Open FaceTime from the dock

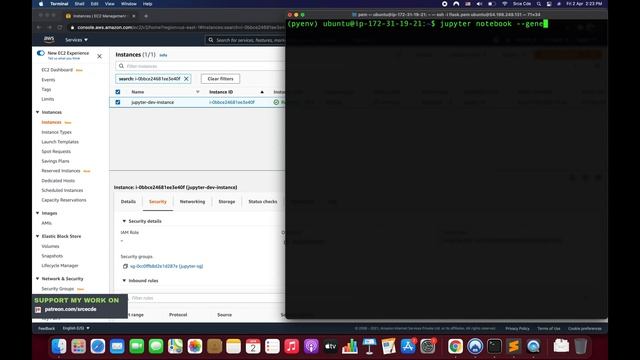137,347
